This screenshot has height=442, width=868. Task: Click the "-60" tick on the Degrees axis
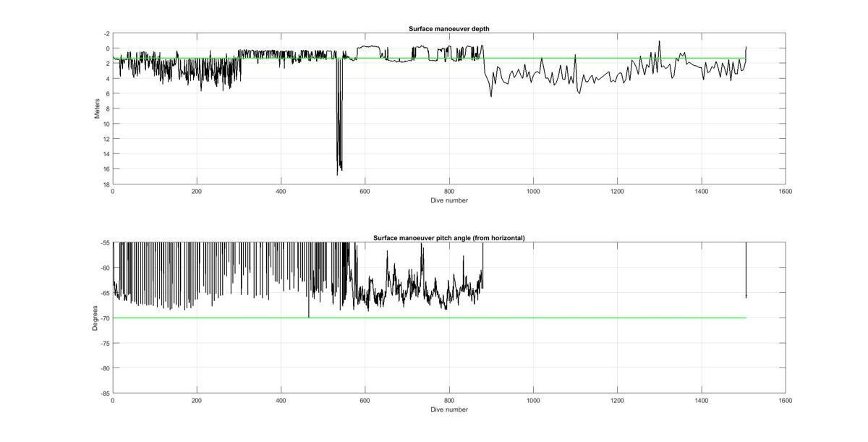[x=105, y=268]
